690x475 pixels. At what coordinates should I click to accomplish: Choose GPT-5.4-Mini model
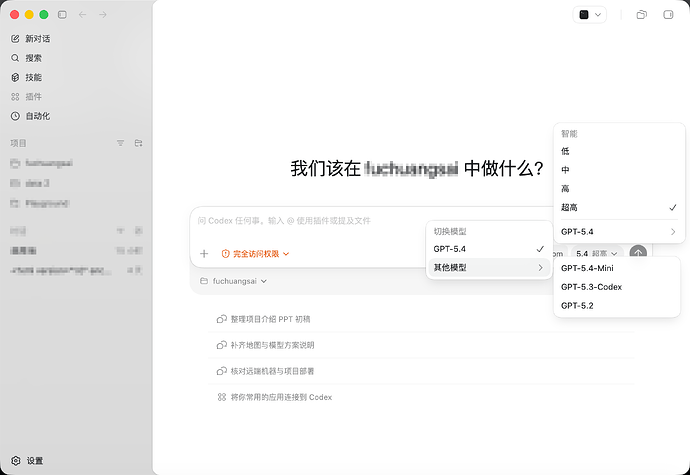[x=617, y=268]
